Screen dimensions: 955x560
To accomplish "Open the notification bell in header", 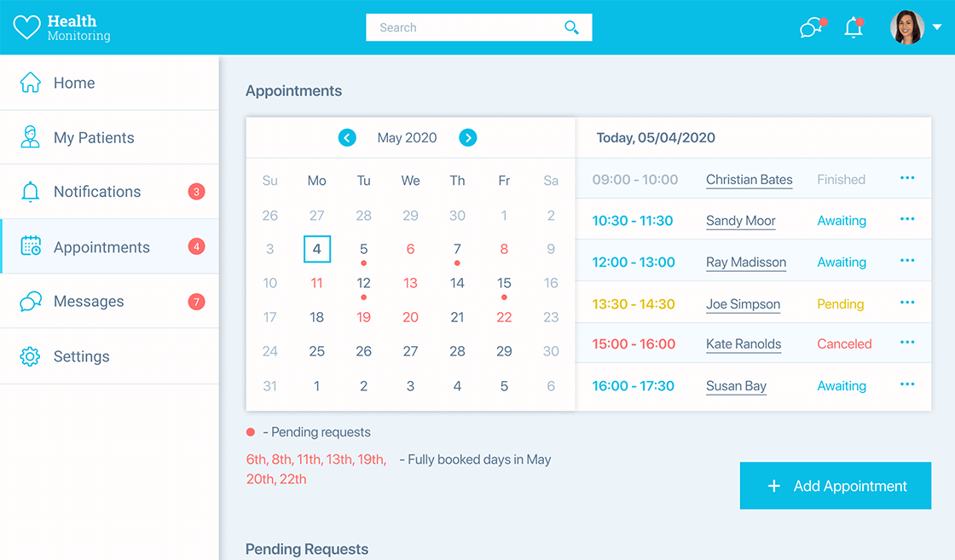I will tap(854, 27).
